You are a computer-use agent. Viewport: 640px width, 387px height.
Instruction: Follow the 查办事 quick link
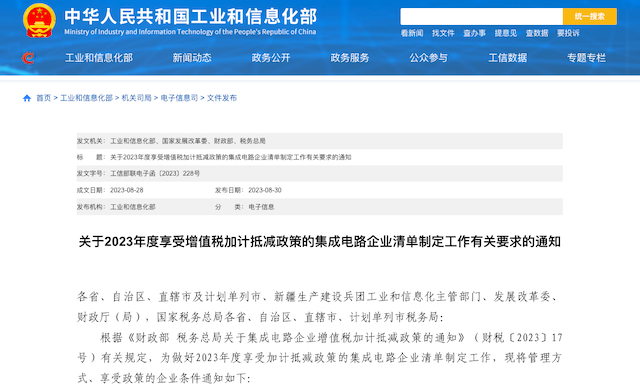pos(474,33)
